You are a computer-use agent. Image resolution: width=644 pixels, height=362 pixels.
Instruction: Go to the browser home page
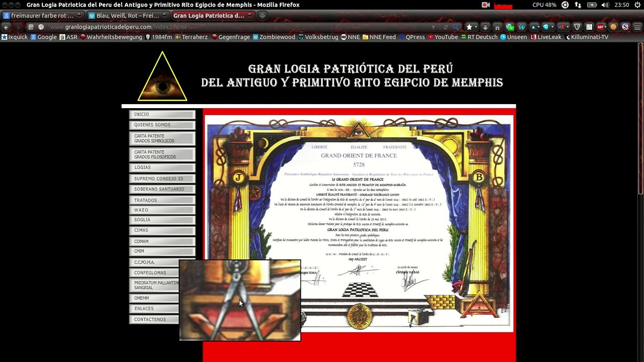497,27
